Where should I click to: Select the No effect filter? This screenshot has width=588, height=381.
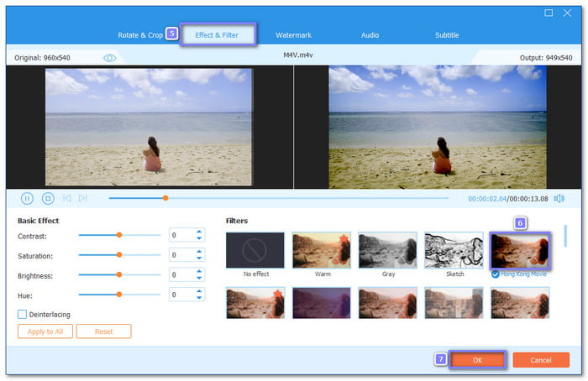(255, 250)
